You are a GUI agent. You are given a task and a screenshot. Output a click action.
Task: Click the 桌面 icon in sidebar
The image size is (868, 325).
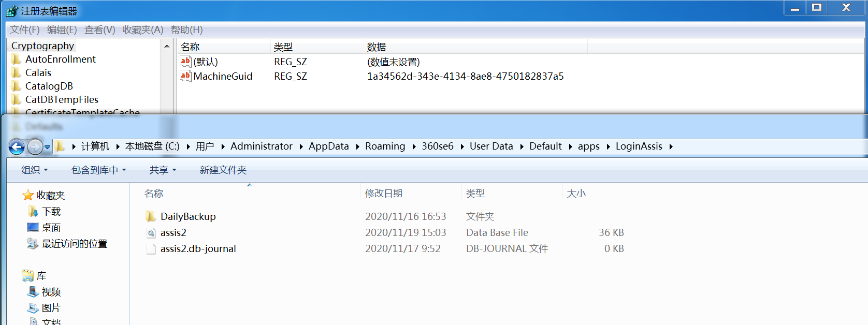(33, 227)
